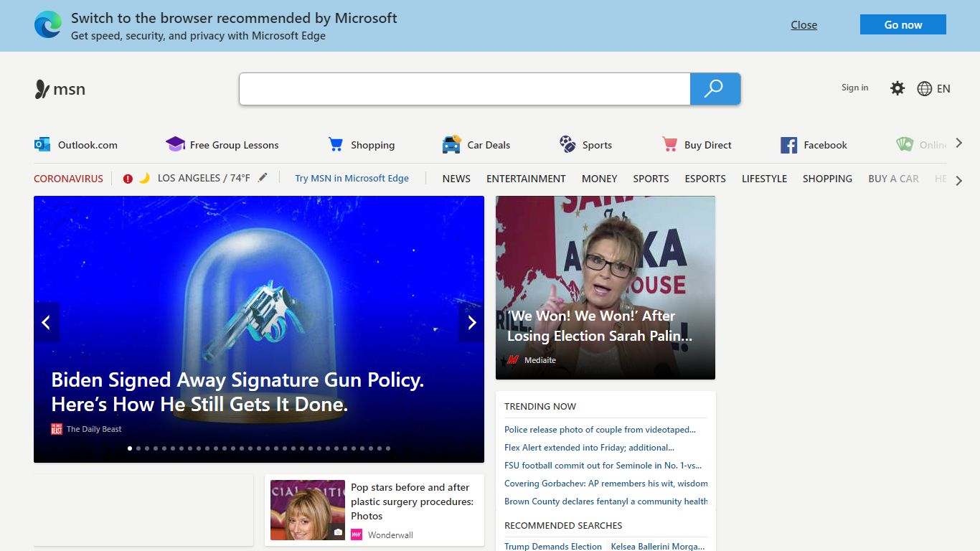Viewport: 980px width, 551px height.
Task: Open 'Kelsea Ballerini Morga...' recommended search
Action: [x=658, y=546]
